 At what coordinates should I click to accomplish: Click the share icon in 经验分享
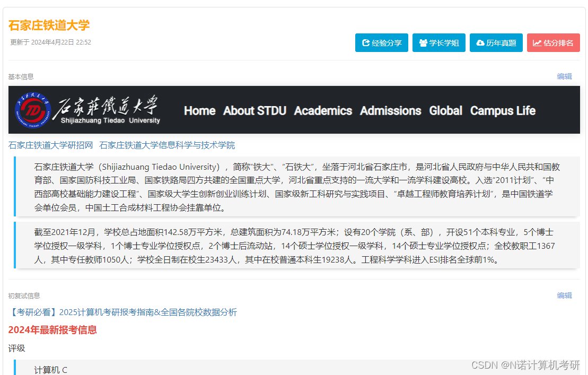point(366,43)
